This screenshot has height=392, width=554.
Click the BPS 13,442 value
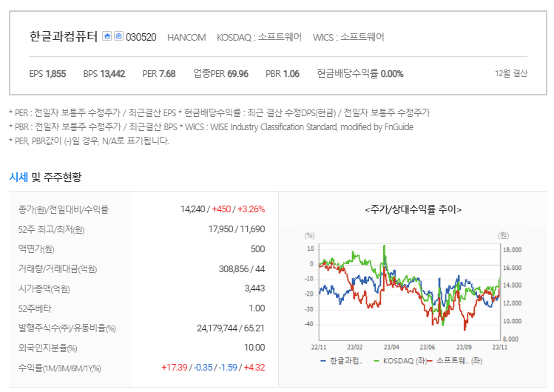[x=104, y=74]
